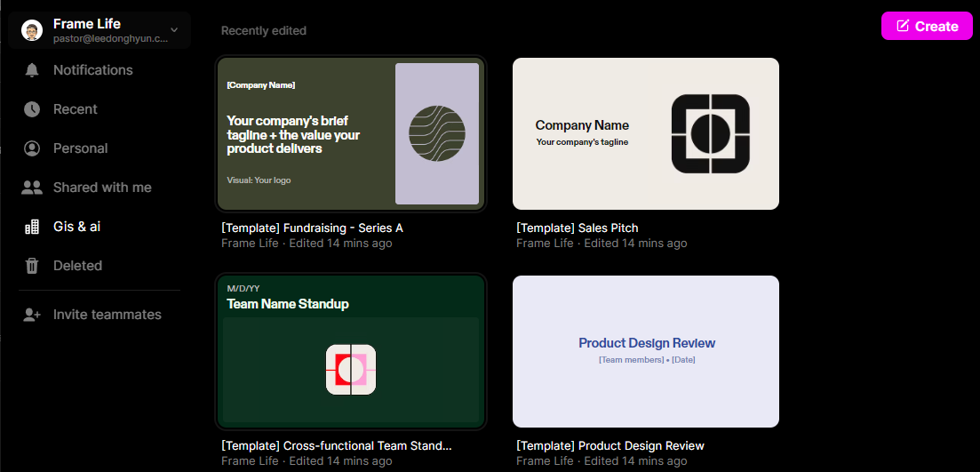This screenshot has height=472, width=980.
Task: Click the '[Template] Product Design Review' title
Action: click(x=610, y=446)
